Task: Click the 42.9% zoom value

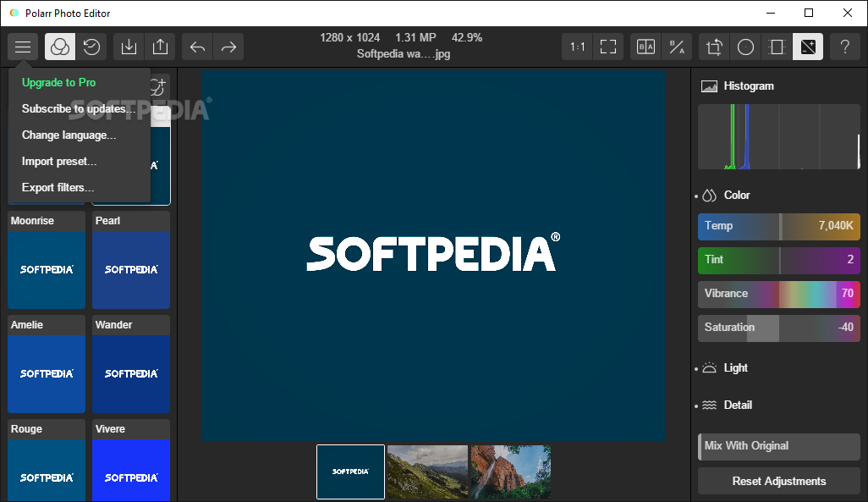Action: point(467,38)
